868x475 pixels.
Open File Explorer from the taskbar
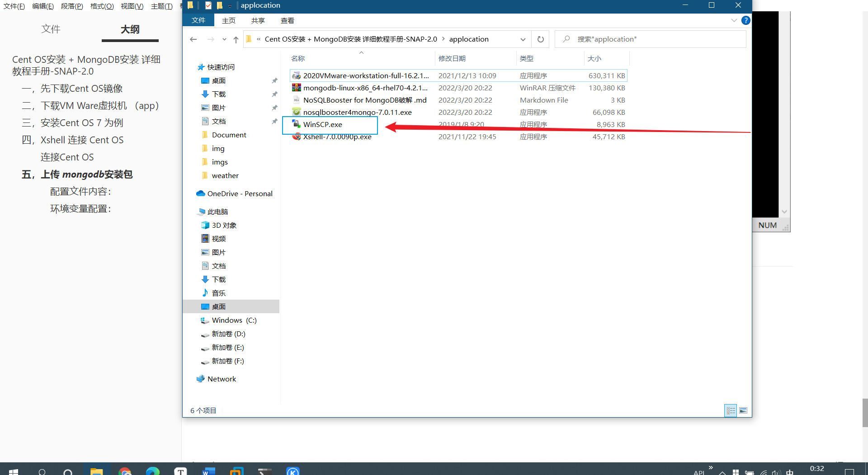[x=96, y=471]
